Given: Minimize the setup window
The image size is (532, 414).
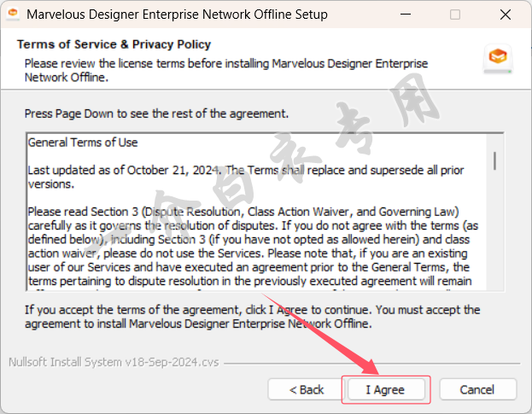Looking at the screenshot, I should click(406, 15).
